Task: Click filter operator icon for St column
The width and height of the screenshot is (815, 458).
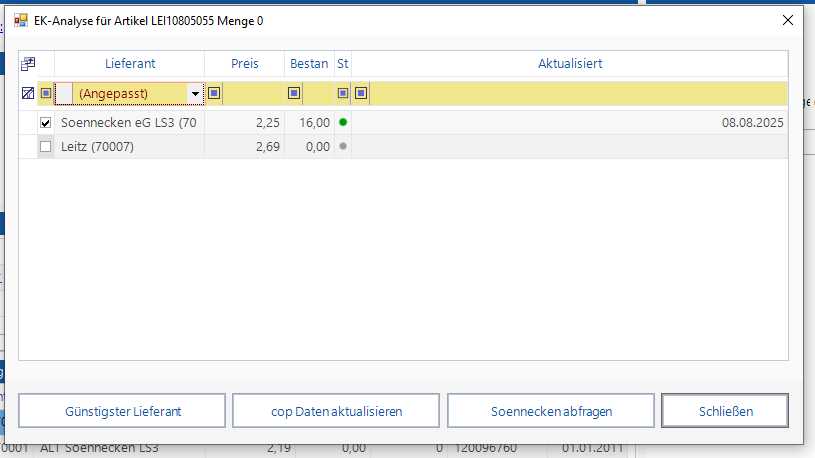Action: tap(343, 94)
